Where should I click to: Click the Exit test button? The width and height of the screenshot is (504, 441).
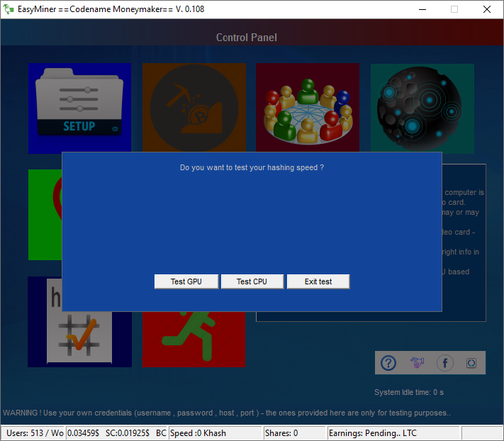[x=318, y=281]
